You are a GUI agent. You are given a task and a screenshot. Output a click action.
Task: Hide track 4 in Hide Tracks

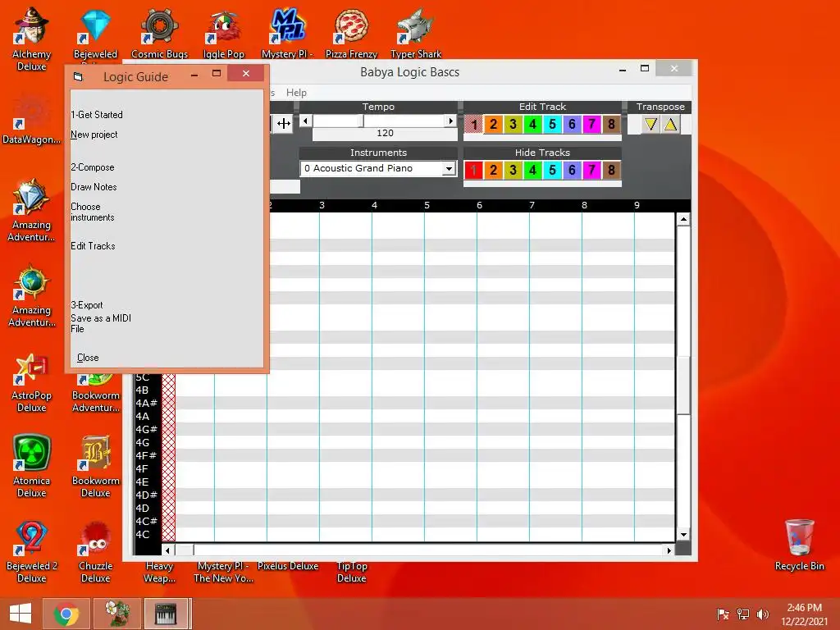pyautogui.click(x=532, y=171)
